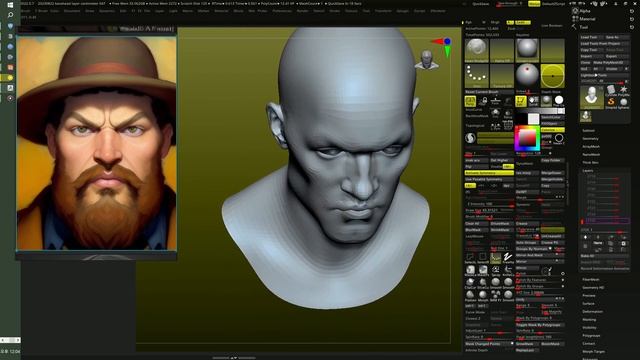This screenshot has height=360, width=640.
Task: Open the current brush thumbnail picker
Action: click(477, 51)
